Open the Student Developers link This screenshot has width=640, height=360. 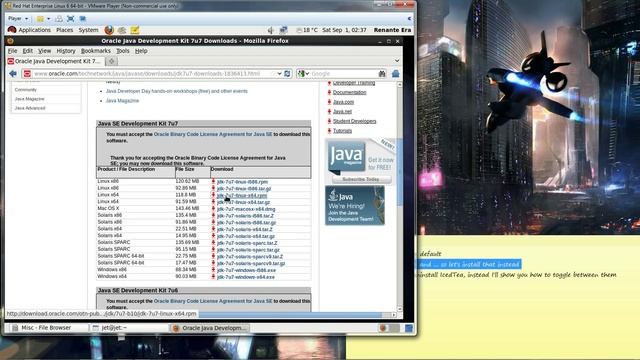[x=354, y=121]
